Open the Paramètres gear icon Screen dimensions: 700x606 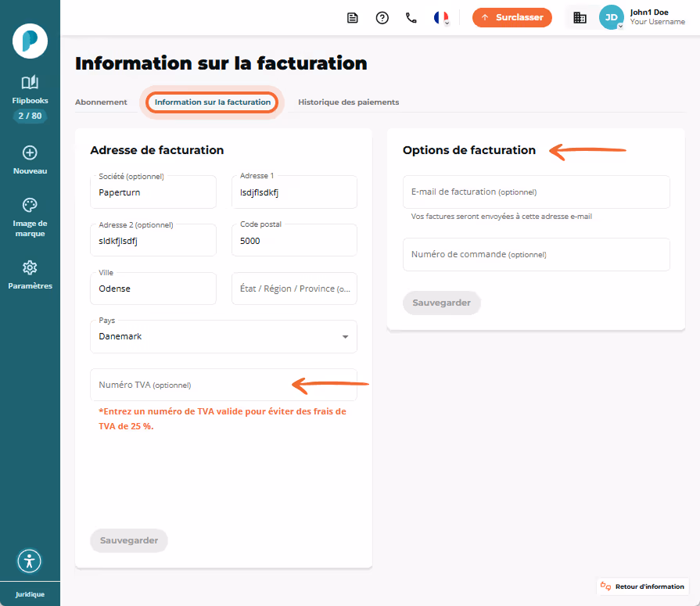[30, 267]
